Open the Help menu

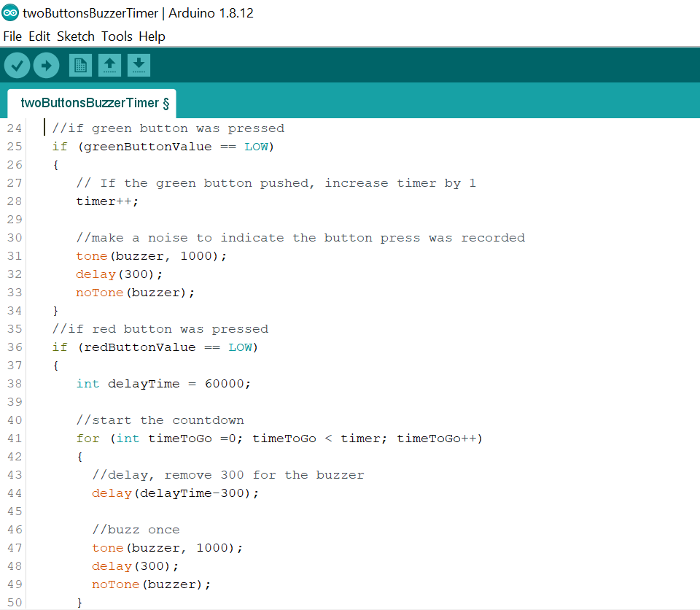(x=152, y=36)
